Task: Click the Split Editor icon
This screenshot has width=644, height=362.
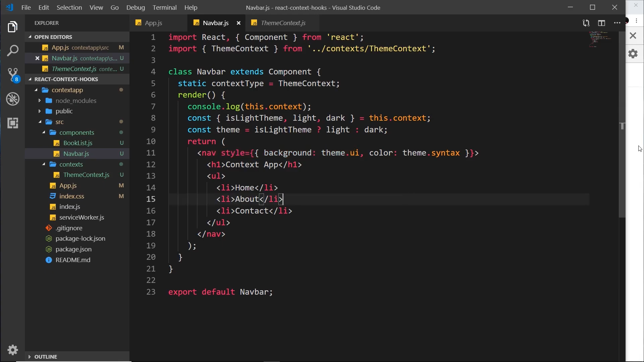Action: tap(601, 23)
